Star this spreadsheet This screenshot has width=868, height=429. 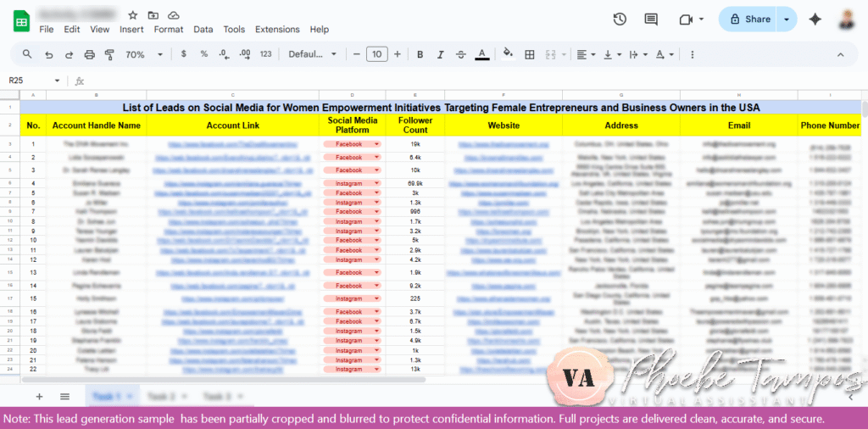pyautogui.click(x=133, y=15)
